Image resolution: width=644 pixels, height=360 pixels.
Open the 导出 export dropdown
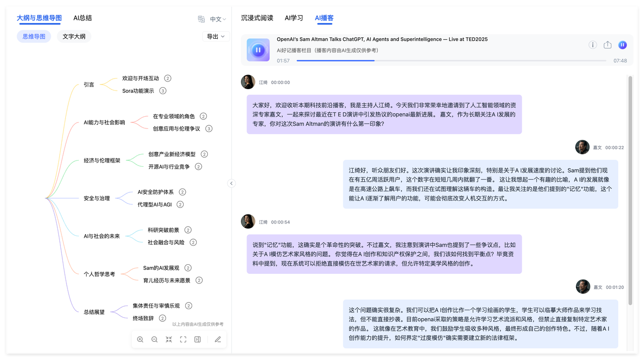[x=215, y=36]
